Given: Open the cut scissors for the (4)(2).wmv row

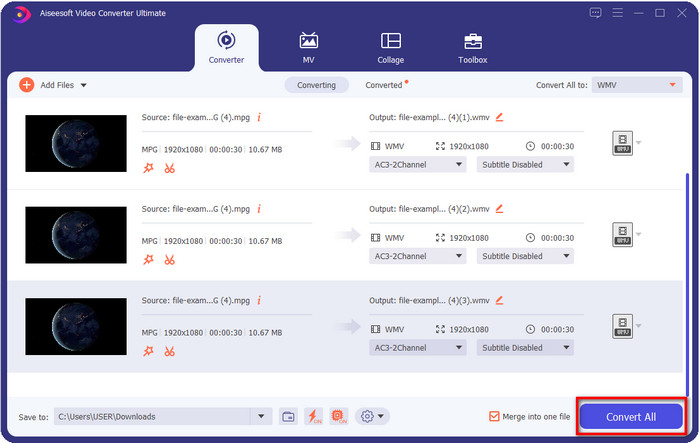Looking at the screenshot, I should click(169, 260).
